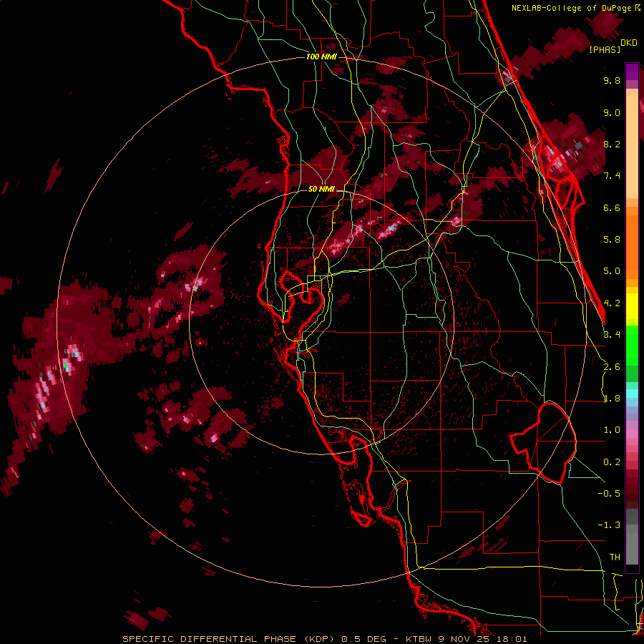Click the 1.0 scale value
The height and width of the screenshot is (644, 644).
click(612, 430)
